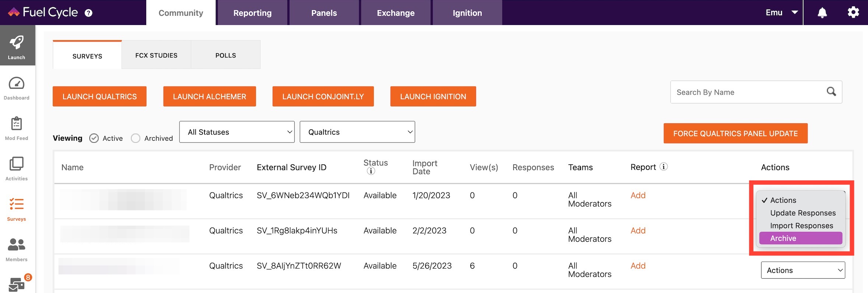The width and height of the screenshot is (868, 293).
Task: Choose Update Responses from Actions menu
Action: coord(801,213)
